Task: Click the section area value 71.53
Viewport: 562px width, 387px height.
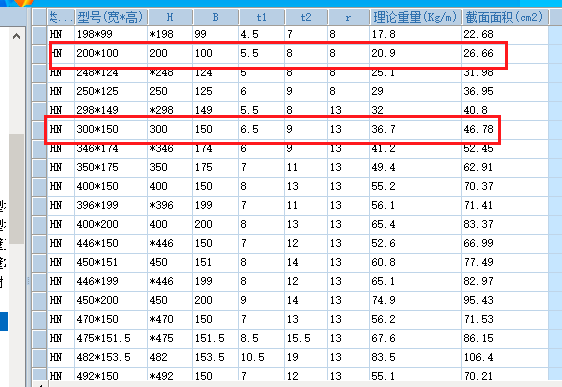Action: [x=478, y=319]
